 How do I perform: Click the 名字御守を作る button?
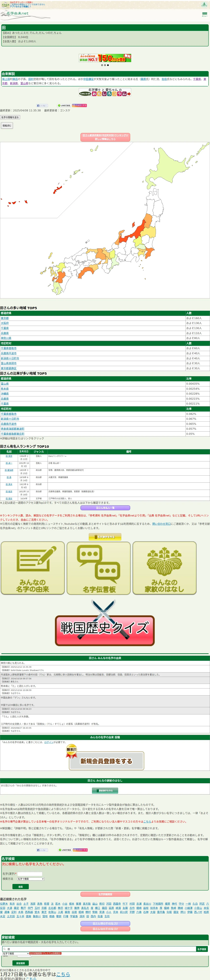(x=105, y=537)
